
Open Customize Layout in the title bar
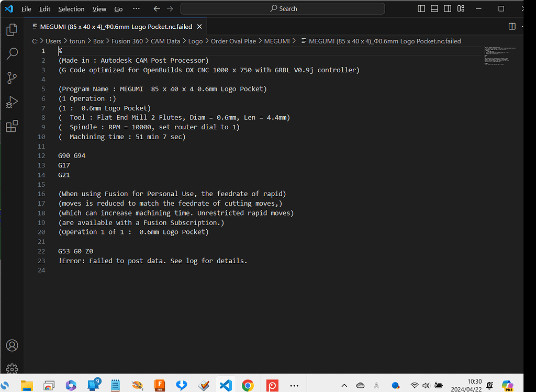click(x=461, y=8)
